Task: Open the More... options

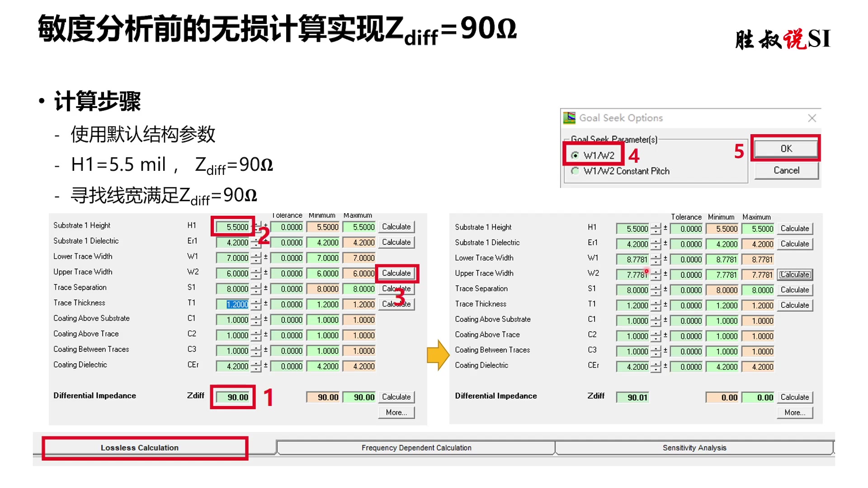Action: [396, 412]
